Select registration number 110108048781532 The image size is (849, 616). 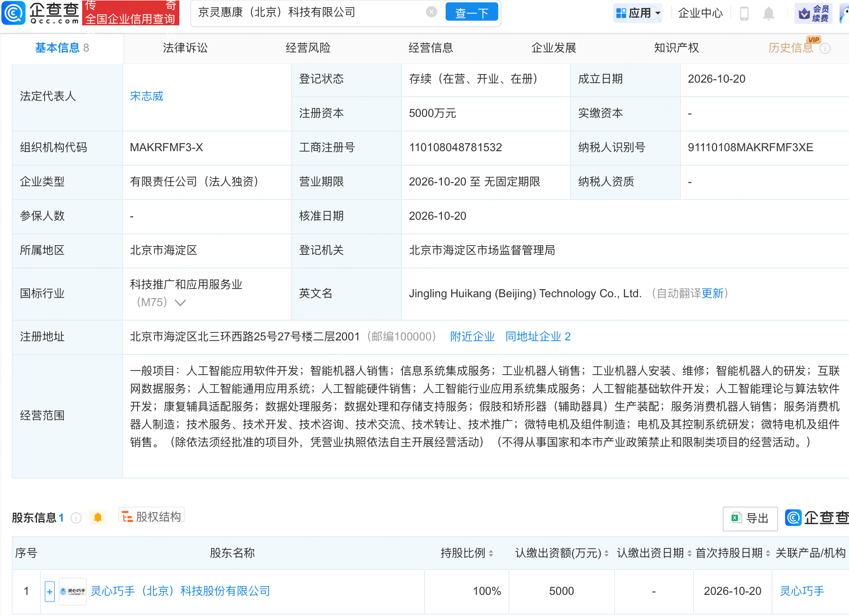click(x=455, y=147)
